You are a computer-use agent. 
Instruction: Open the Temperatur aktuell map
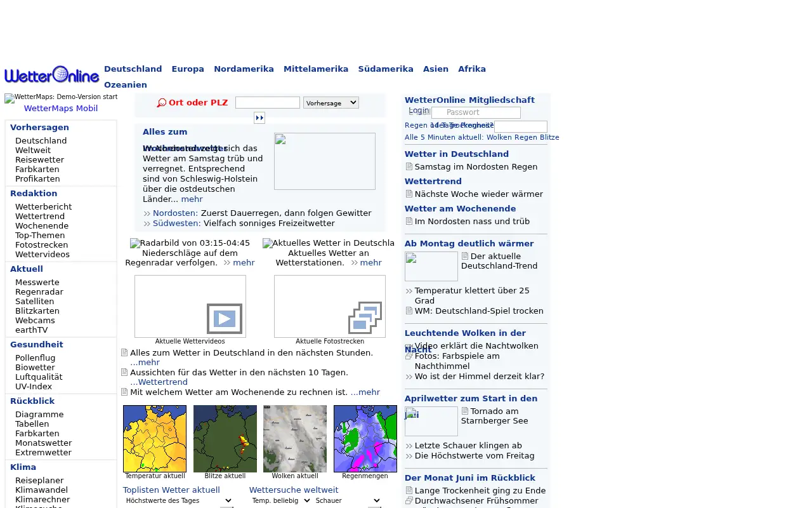tap(155, 439)
